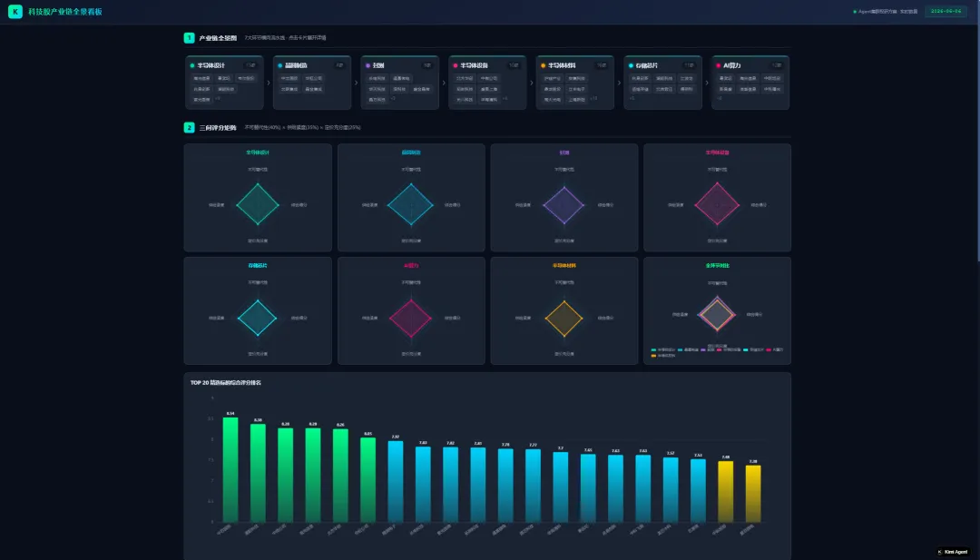Click the green dot on 半导体设计 card
Image resolution: width=980 pixels, height=560 pixels.
click(x=192, y=65)
